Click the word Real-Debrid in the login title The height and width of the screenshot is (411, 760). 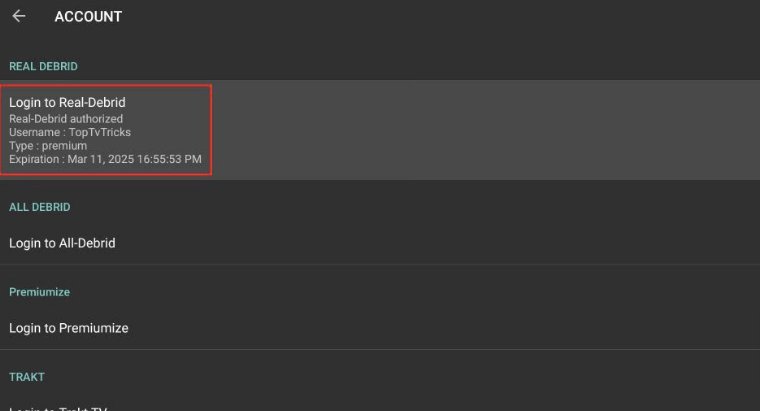point(92,102)
